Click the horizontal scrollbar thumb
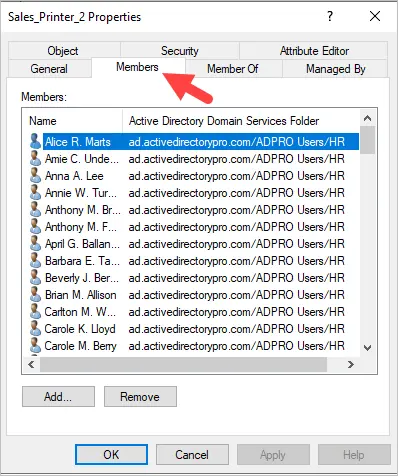The image size is (398, 476). (x=183, y=364)
